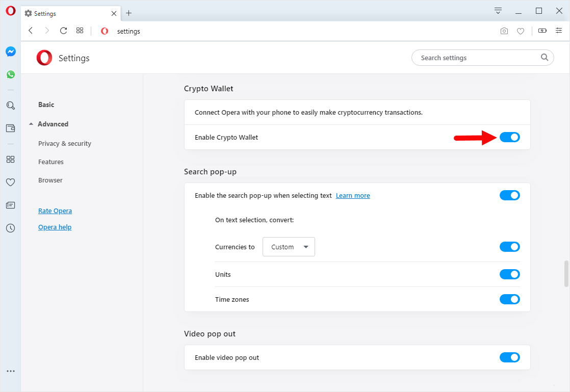The height and width of the screenshot is (392, 570).
Task: Open the Crypto Wallet sidebar icon
Action: [x=11, y=128]
